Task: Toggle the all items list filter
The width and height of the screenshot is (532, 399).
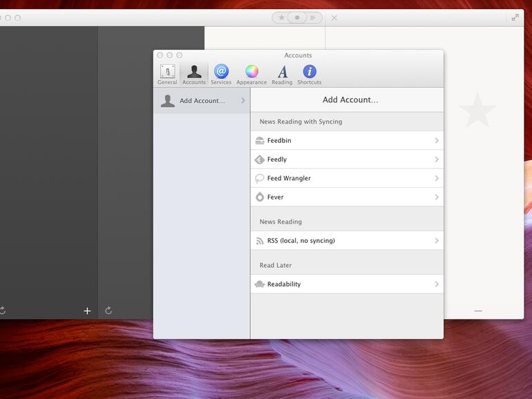Action: pos(313,18)
